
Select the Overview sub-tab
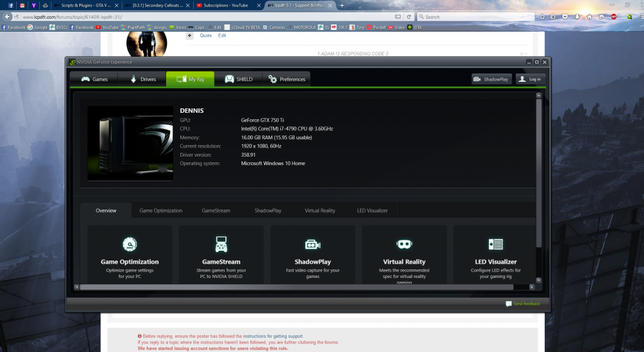tap(106, 210)
